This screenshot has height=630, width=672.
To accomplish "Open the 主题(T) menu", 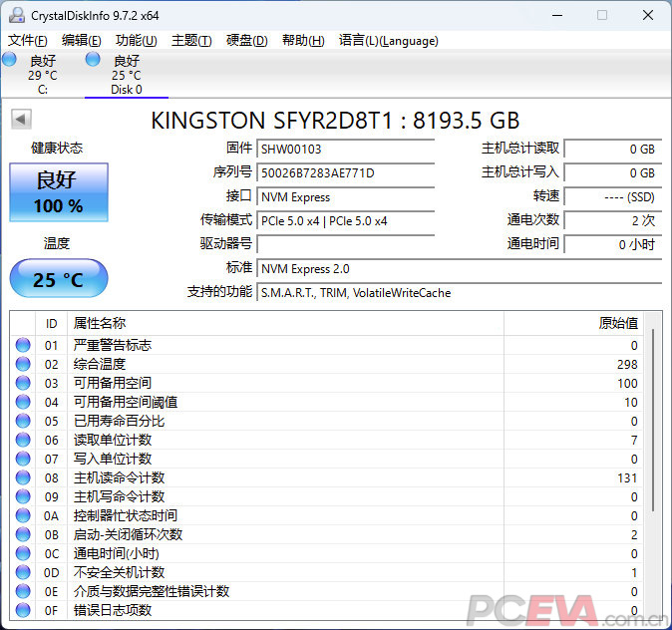I will click(191, 41).
